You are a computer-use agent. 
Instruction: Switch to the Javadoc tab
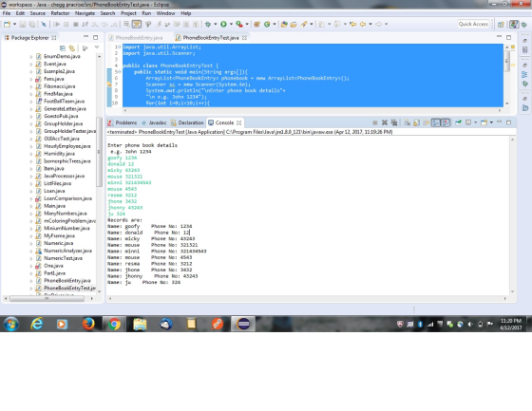tap(154, 122)
